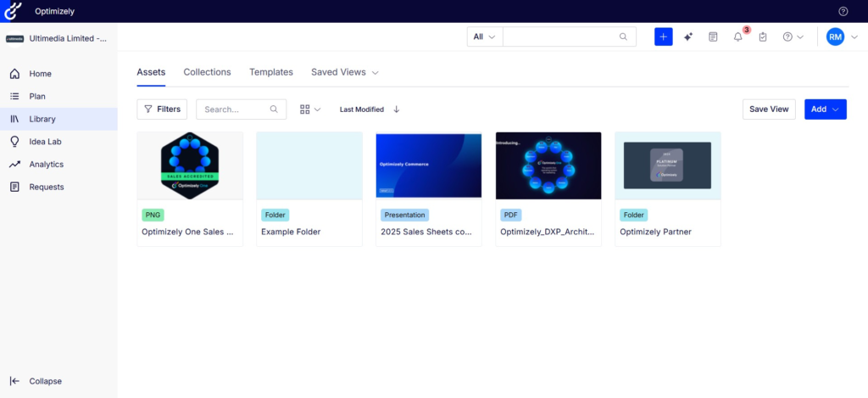Open grid view layout dropdown
Screen dimensions: 868x398
tap(310, 109)
